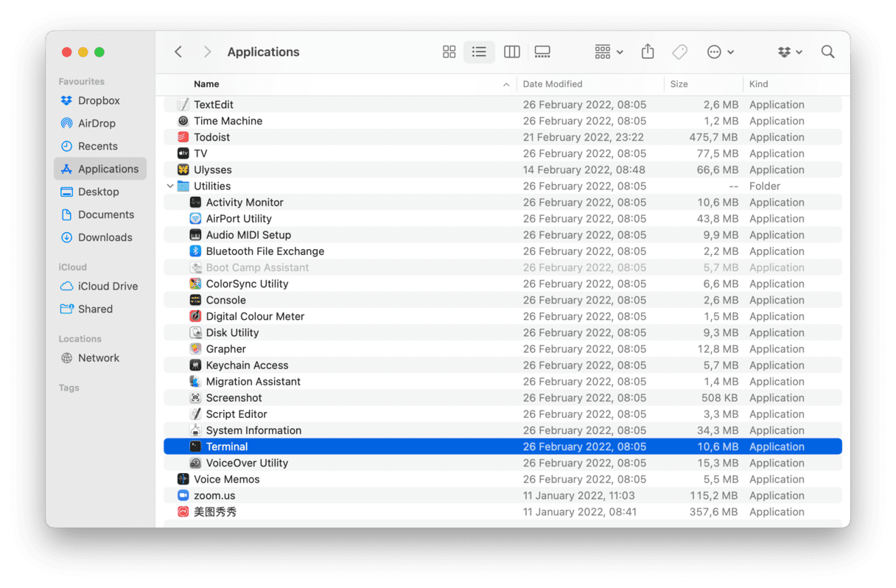This screenshot has height=588, width=896.
Task: Select the Activity Monitor icon
Action: [195, 202]
